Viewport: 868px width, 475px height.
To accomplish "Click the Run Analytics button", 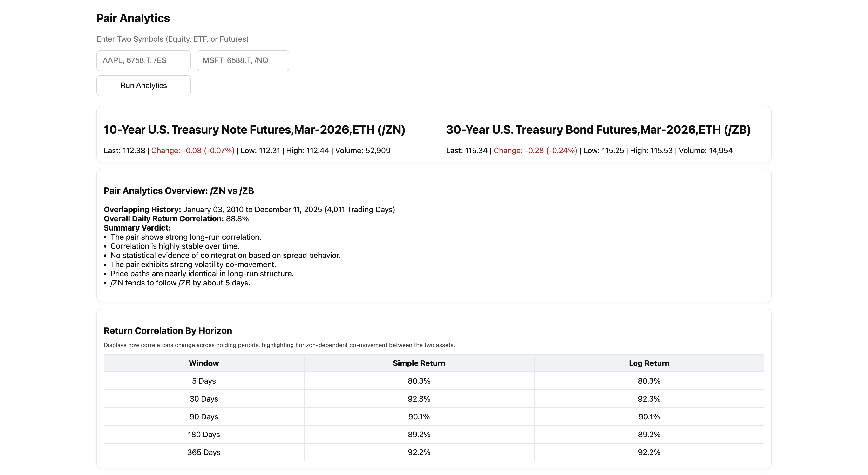I will 143,86.
